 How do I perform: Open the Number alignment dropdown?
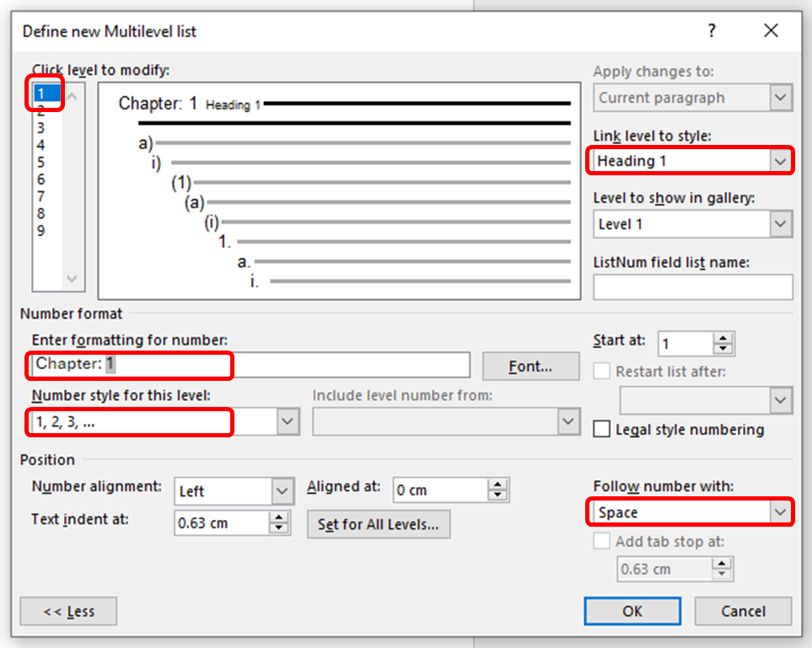pyautogui.click(x=282, y=490)
